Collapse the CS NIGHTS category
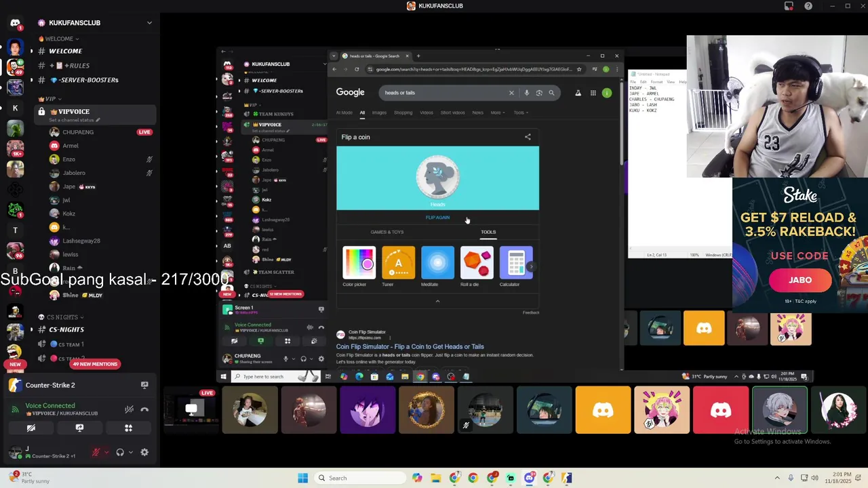This screenshot has width=868, height=488. coord(62,317)
